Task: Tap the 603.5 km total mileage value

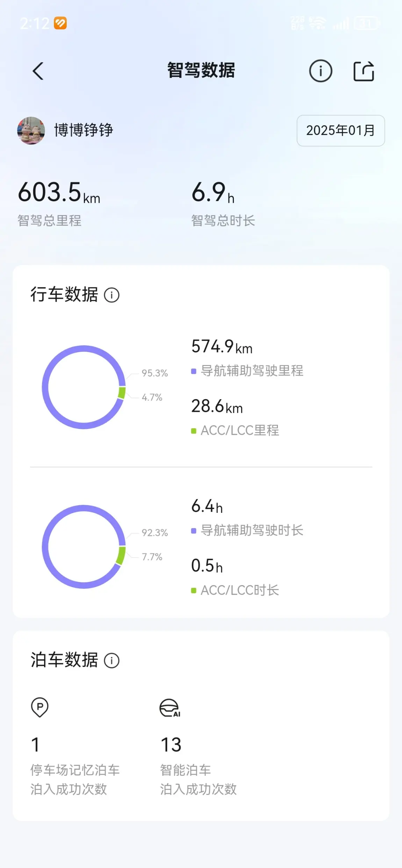Action: pyautogui.click(x=59, y=192)
